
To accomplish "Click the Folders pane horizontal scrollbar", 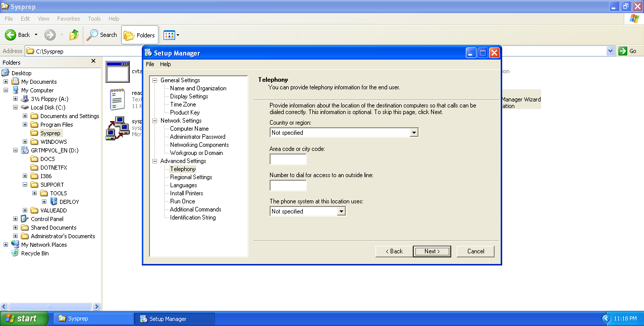I will 50,306.
